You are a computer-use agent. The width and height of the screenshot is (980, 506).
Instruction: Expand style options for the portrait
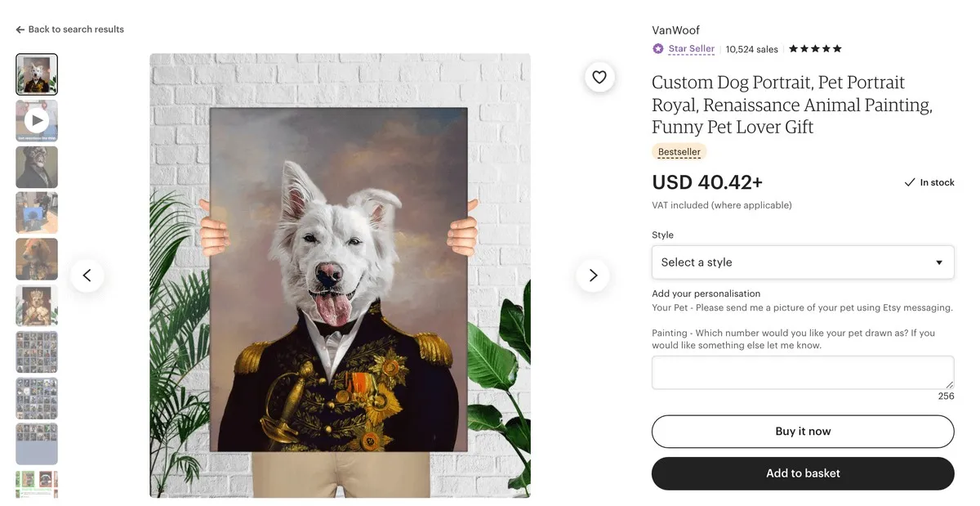[803, 262]
